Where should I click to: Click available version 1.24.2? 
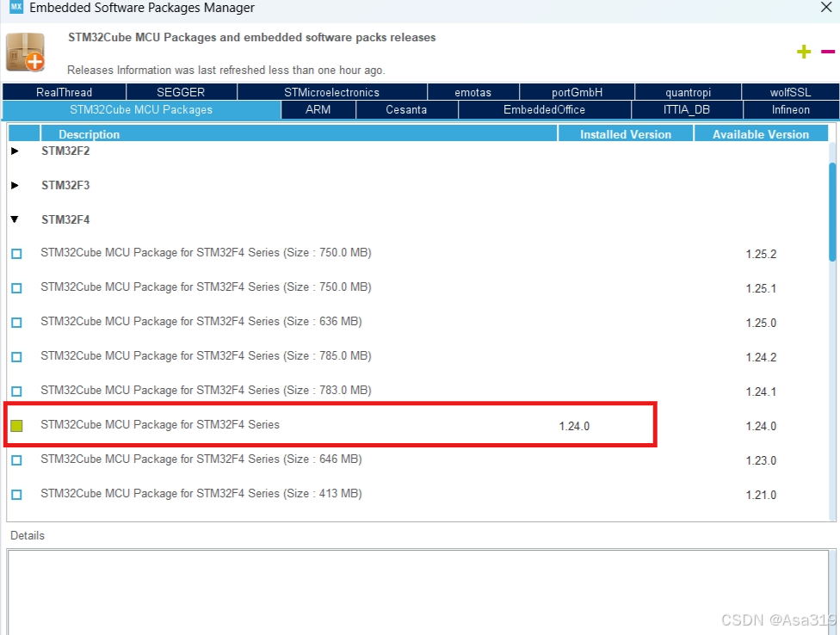pyautogui.click(x=761, y=357)
